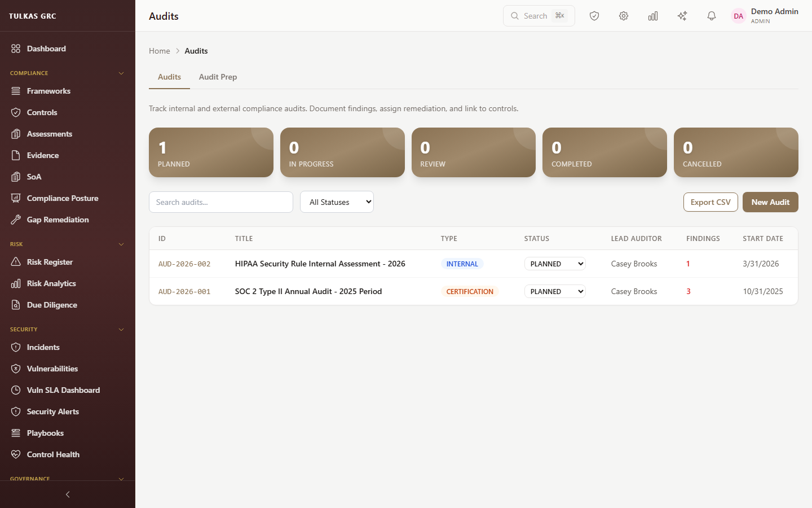The width and height of the screenshot is (812, 508).
Task: Click the Vulnerabilities shield icon
Action: point(16,369)
